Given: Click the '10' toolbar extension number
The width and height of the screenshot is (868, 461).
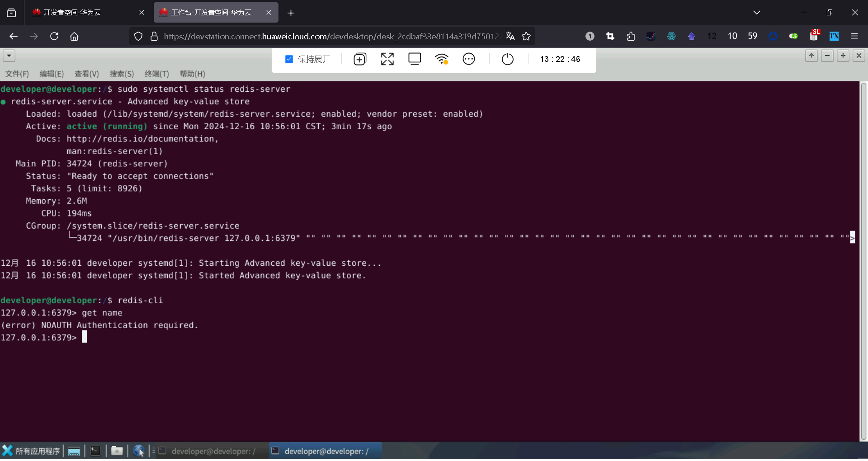Looking at the screenshot, I should [732, 36].
